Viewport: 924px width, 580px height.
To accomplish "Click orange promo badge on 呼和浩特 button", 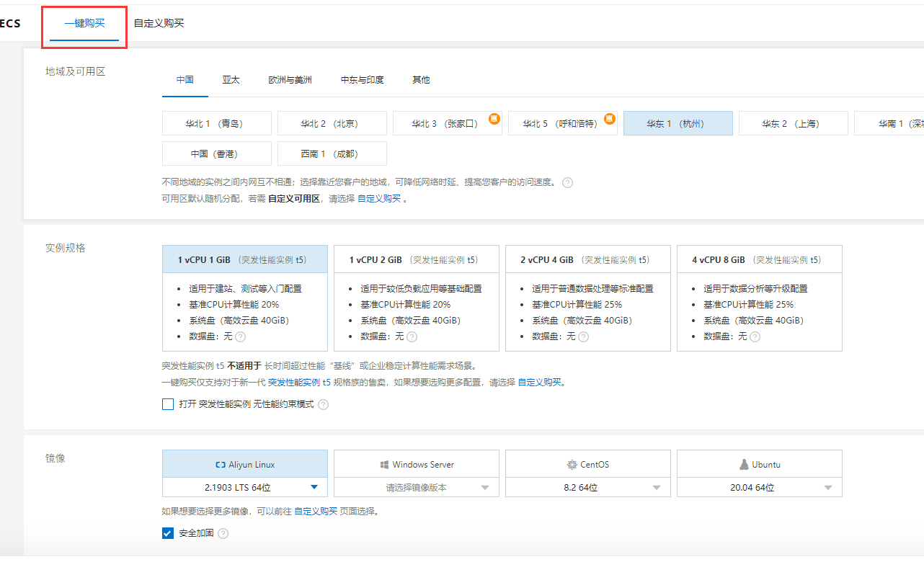I will tap(610, 118).
